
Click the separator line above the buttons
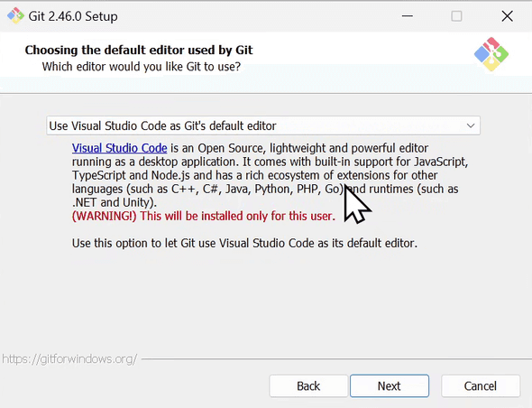click(336, 358)
